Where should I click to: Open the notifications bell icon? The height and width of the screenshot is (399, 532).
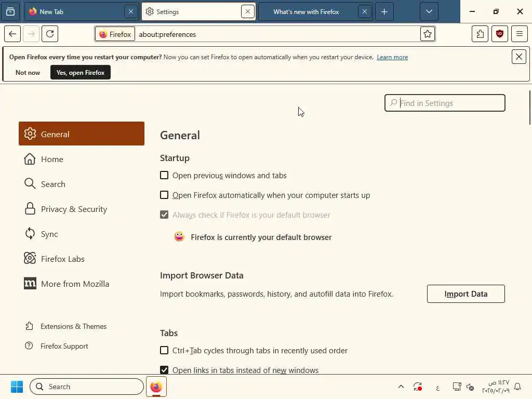(x=518, y=387)
